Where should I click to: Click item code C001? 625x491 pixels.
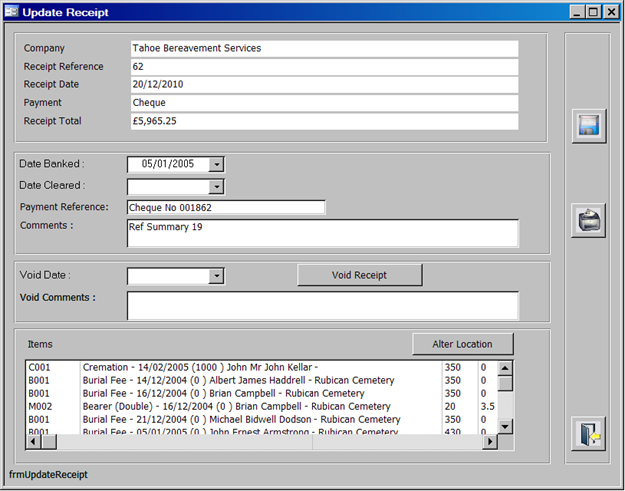(39, 367)
